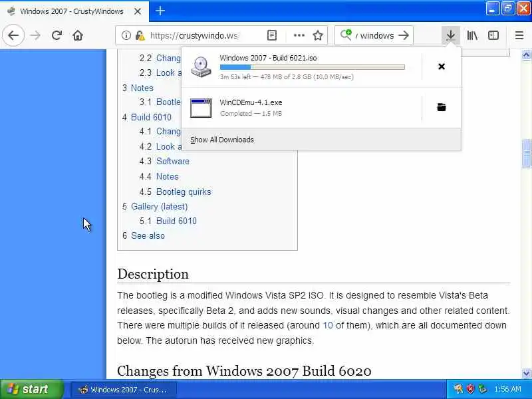The height and width of the screenshot is (399, 532).
Task: Click the vertical scrollbar thumb
Action: pos(526,154)
